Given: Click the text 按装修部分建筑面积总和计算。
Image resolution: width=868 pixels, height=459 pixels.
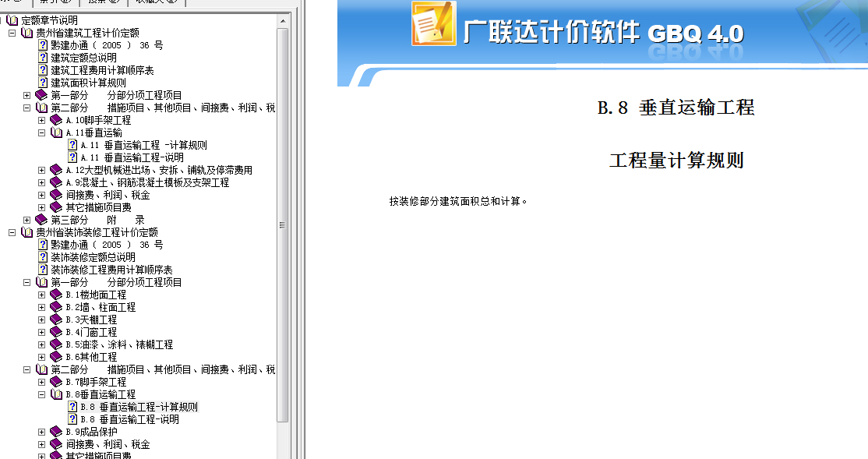Looking at the screenshot, I should pyautogui.click(x=458, y=202).
